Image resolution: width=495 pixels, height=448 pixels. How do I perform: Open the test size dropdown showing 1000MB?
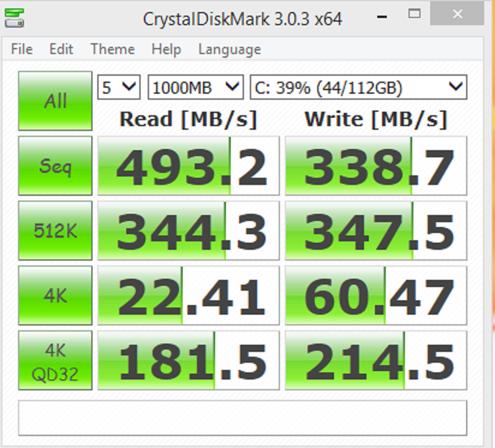[x=196, y=87]
